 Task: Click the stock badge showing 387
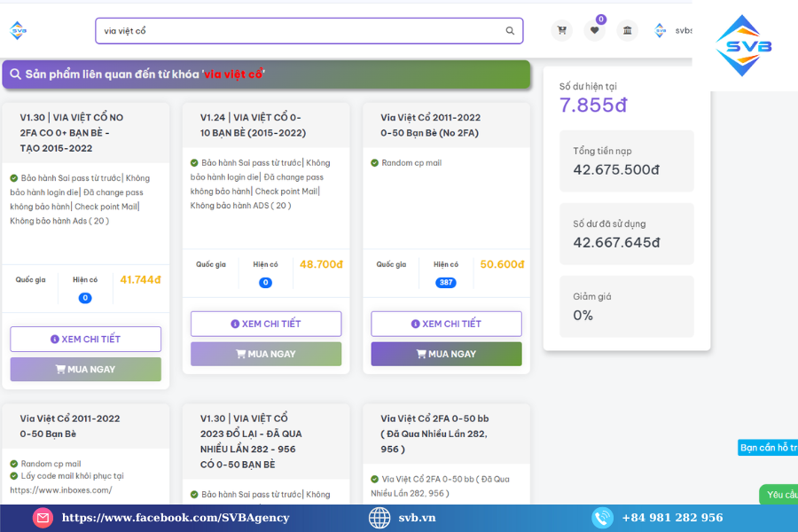click(x=446, y=283)
